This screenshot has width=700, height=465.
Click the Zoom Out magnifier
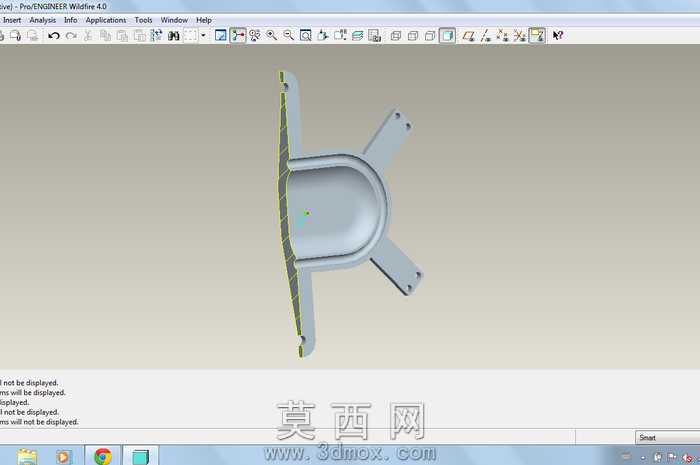click(x=289, y=36)
